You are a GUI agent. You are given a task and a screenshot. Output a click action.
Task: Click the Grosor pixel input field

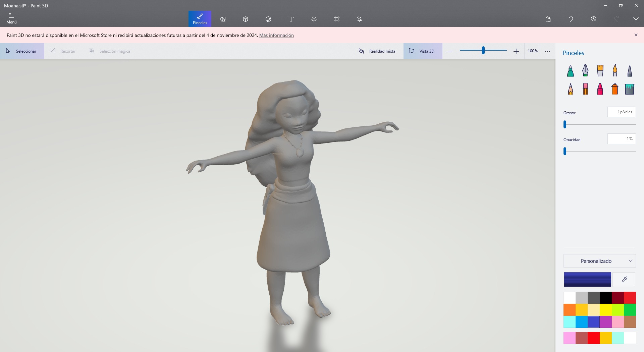click(622, 112)
